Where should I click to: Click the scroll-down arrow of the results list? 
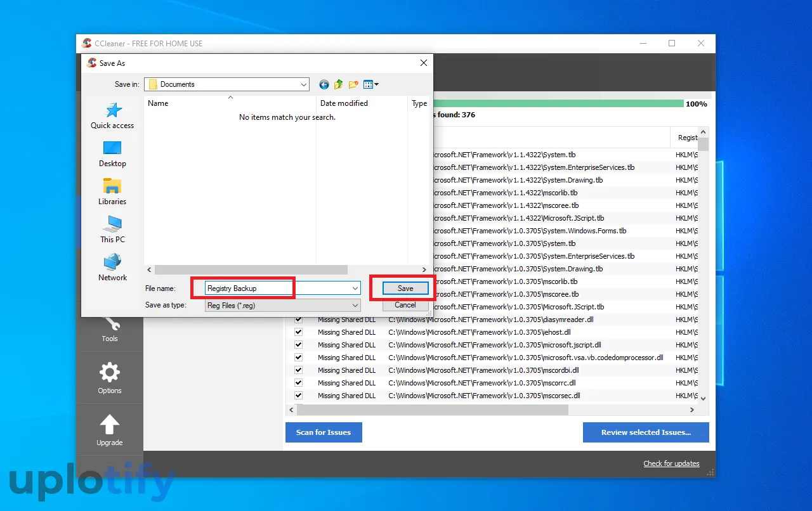point(702,398)
